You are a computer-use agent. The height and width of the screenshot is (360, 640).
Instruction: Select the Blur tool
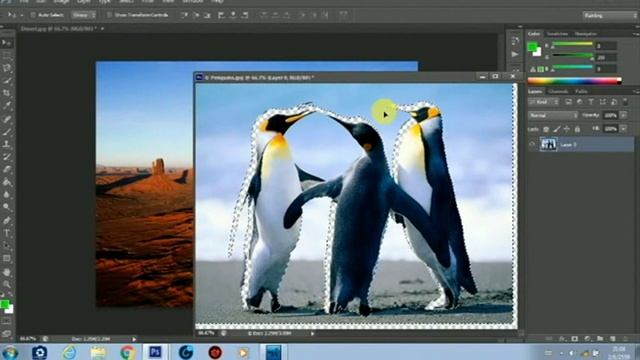coord(7,195)
